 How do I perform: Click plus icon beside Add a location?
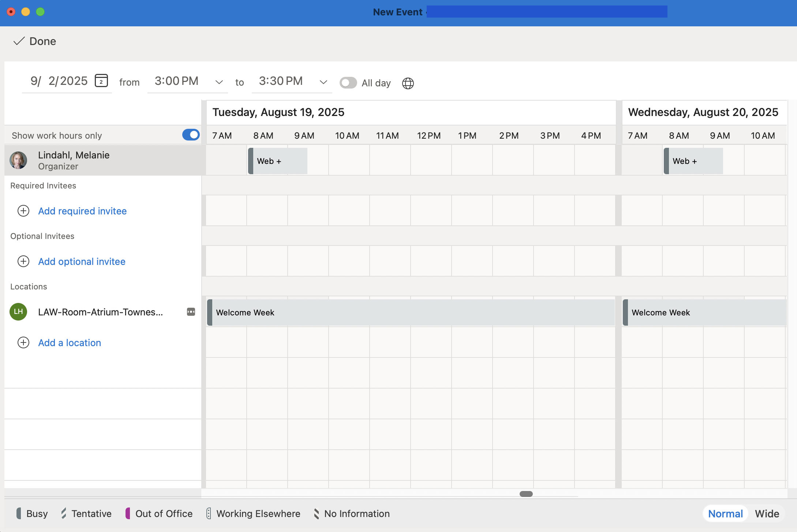coord(23,343)
